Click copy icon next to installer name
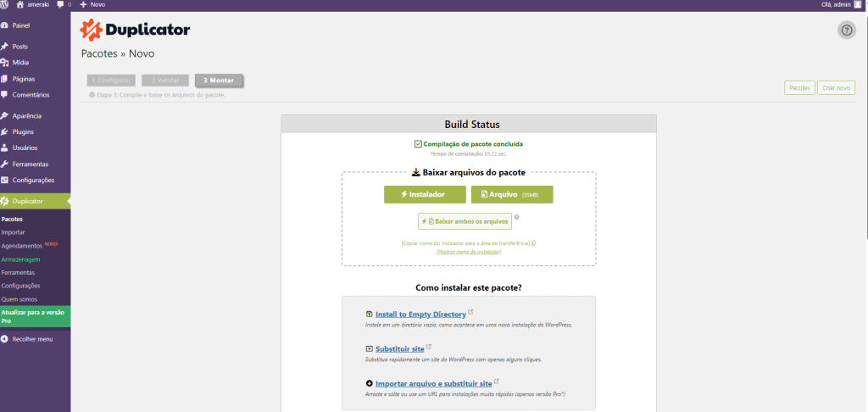The width and height of the screenshot is (868, 412). point(533,243)
